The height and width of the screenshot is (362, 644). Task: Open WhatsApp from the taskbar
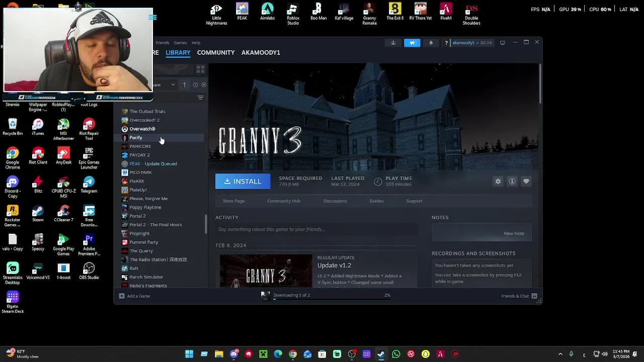[x=396, y=354]
